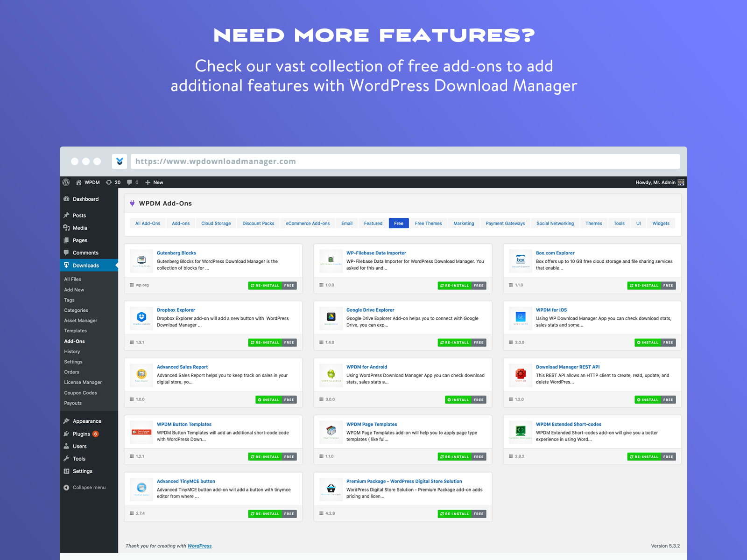Screen dimensions: 747x560
Task: Click the New plus icon in admin bar
Action: [x=148, y=182]
